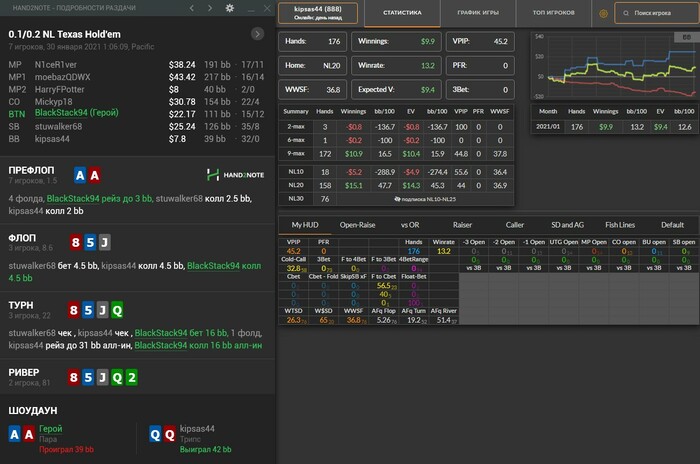Click player name HarryFPotter

tap(59, 90)
